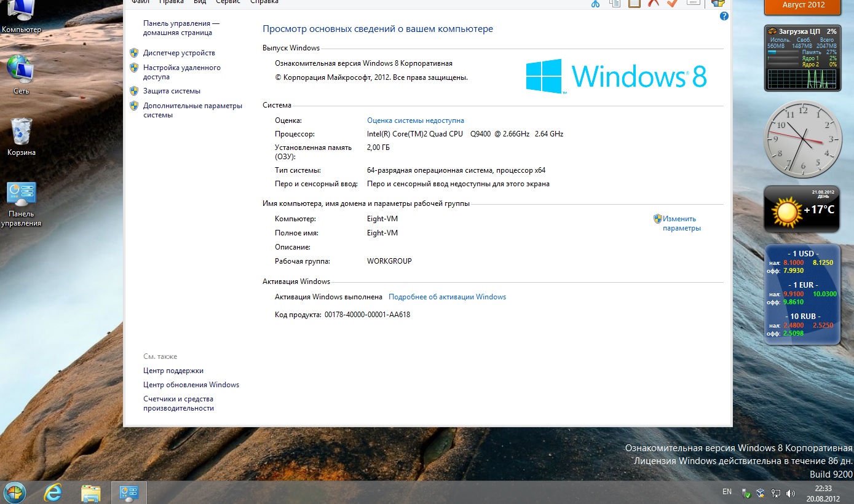Viewport: 854px width, 504px height.
Task: Click the Start orb on taskbar
Action: click(14, 492)
